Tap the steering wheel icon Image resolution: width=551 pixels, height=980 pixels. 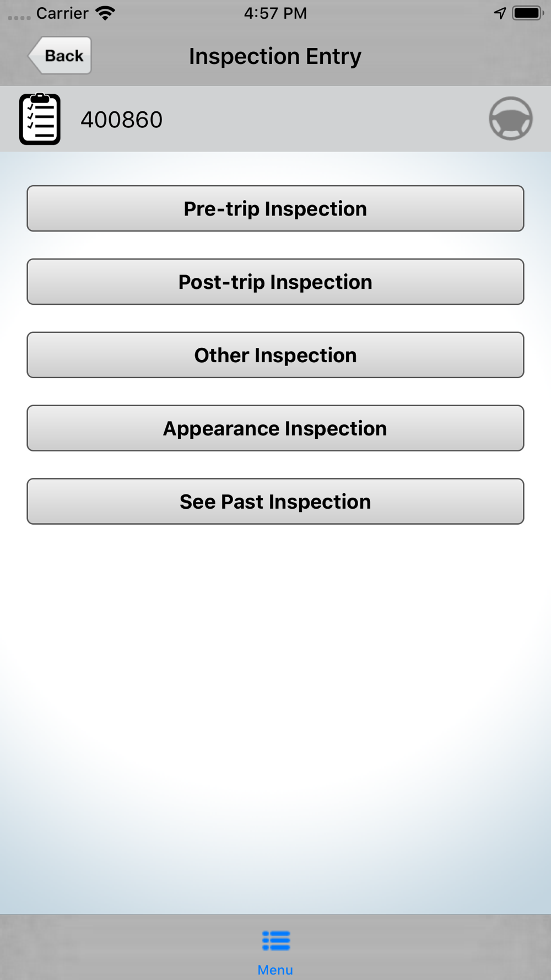pyautogui.click(x=511, y=119)
